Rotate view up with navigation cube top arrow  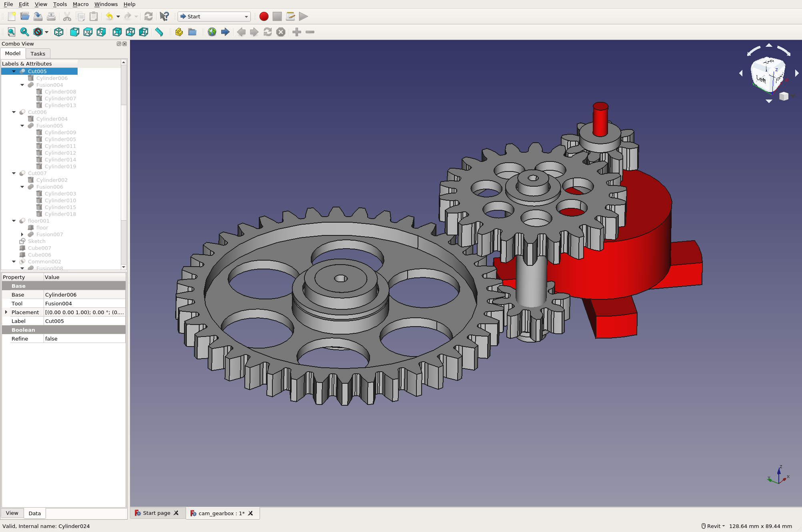(769, 45)
